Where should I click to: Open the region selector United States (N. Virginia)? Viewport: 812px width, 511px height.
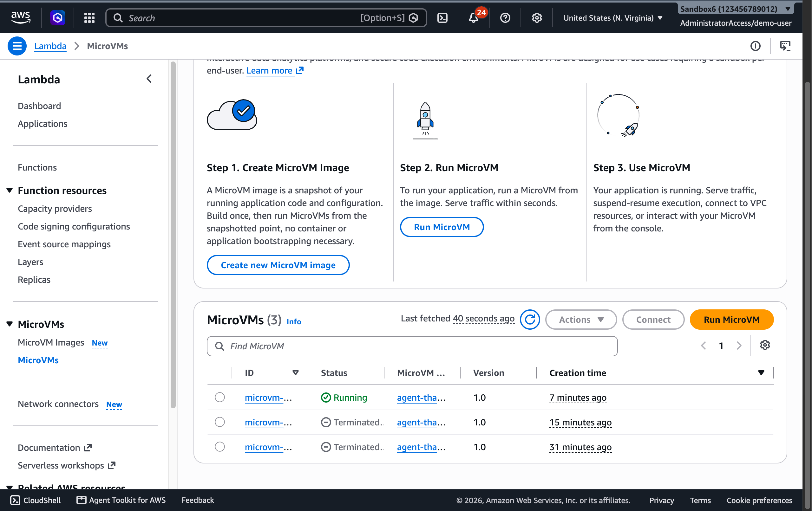pyautogui.click(x=613, y=18)
